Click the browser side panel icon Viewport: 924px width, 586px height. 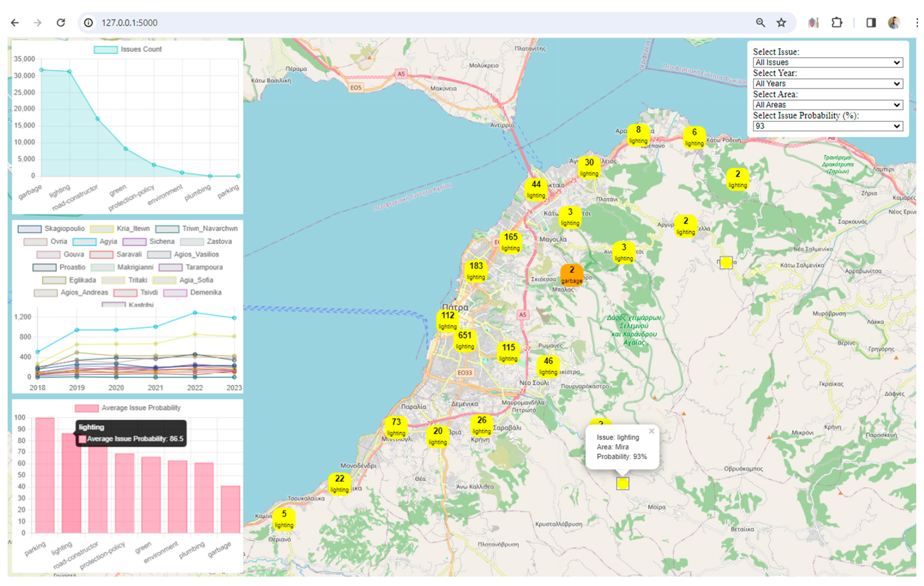871,23
